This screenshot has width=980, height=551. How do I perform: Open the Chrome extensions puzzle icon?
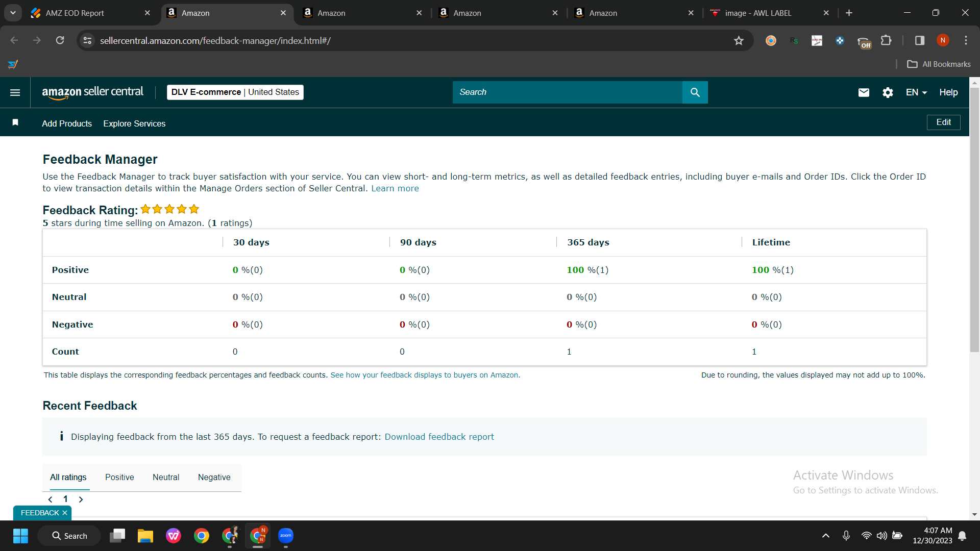click(x=886, y=40)
